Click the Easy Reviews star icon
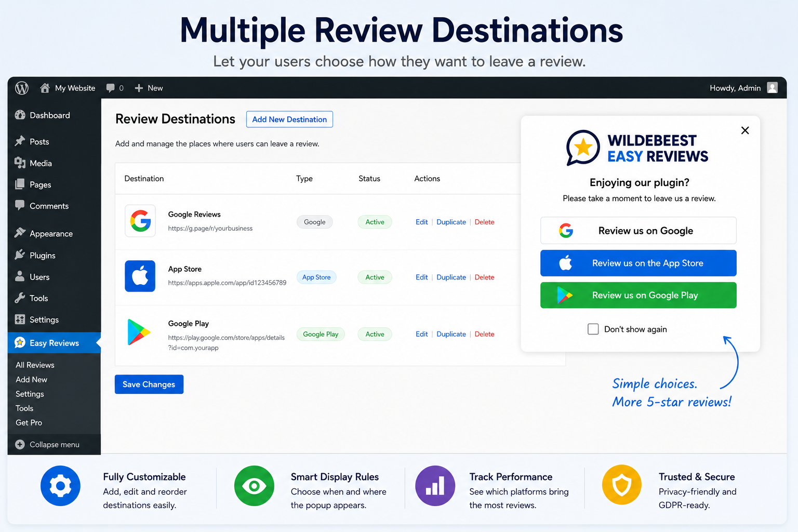 [20, 342]
